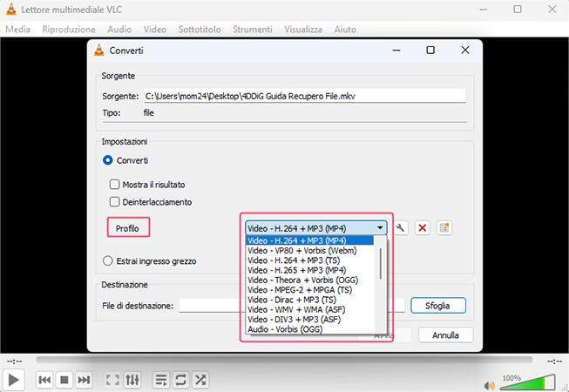The width and height of the screenshot is (569, 392).
Task: Choose Video - H.265 + MP3 (MP4) profile
Action: pyautogui.click(x=309, y=270)
